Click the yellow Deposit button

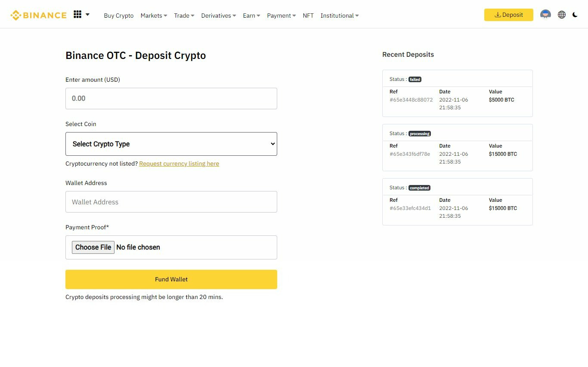coord(508,15)
